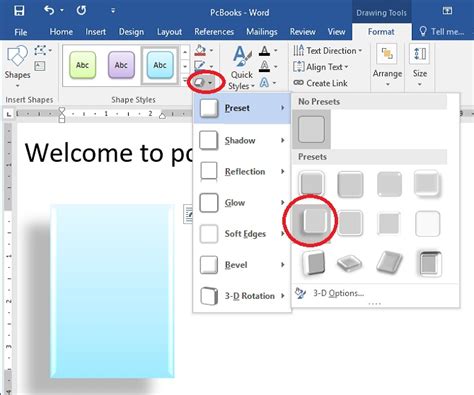Open the Text Direction dropdown
This screenshot has width=474, height=395.
coord(328,51)
